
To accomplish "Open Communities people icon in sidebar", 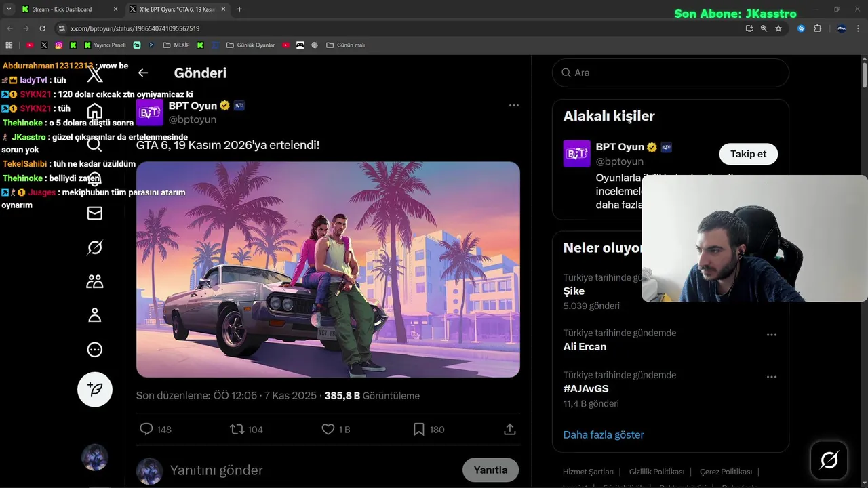I will click(95, 281).
